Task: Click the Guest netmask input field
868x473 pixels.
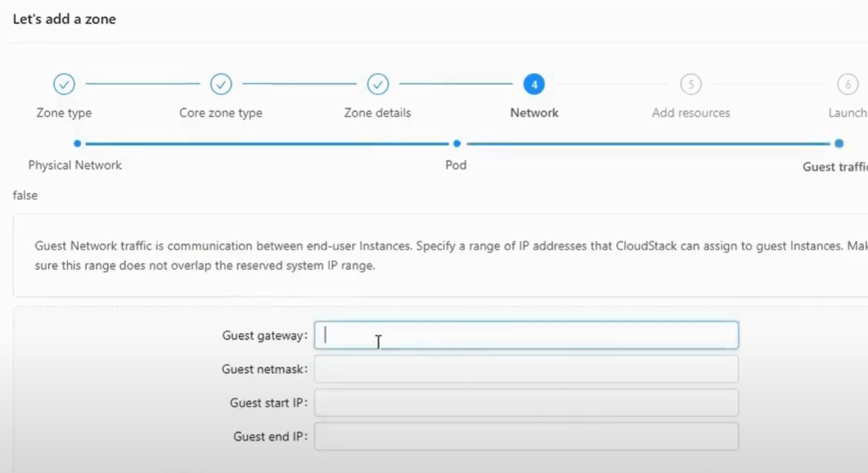Action: click(x=527, y=369)
